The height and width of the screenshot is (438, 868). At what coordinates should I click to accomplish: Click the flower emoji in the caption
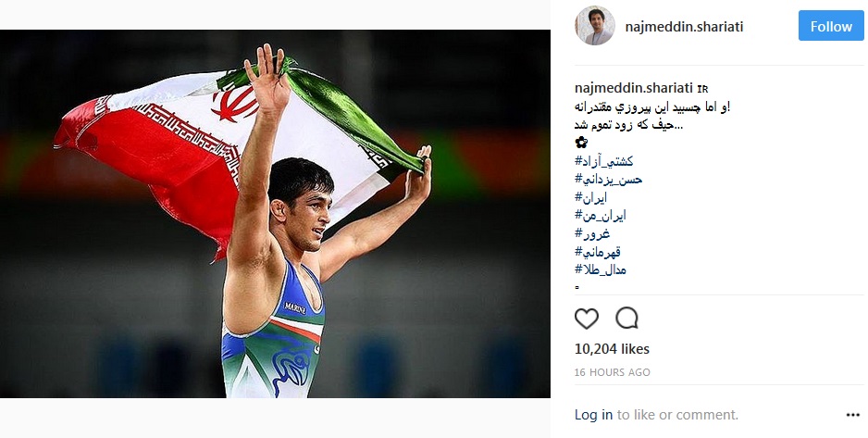click(x=581, y=143)
